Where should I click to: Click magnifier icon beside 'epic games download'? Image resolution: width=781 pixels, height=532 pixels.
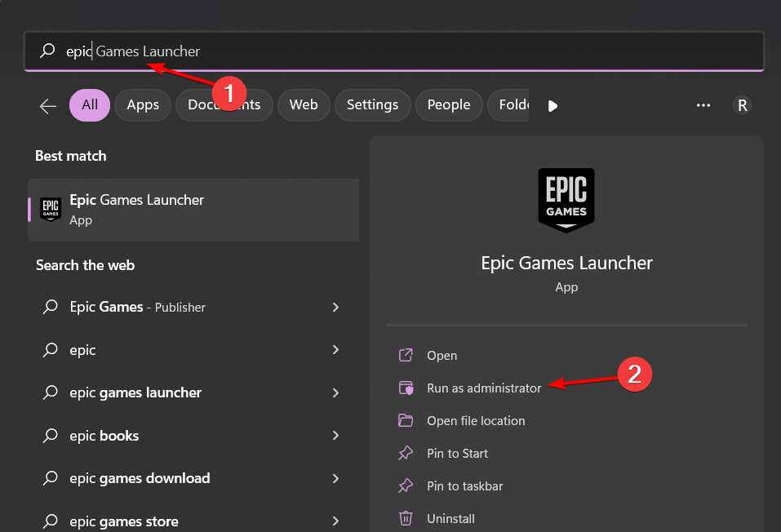(x=51, y=477)
